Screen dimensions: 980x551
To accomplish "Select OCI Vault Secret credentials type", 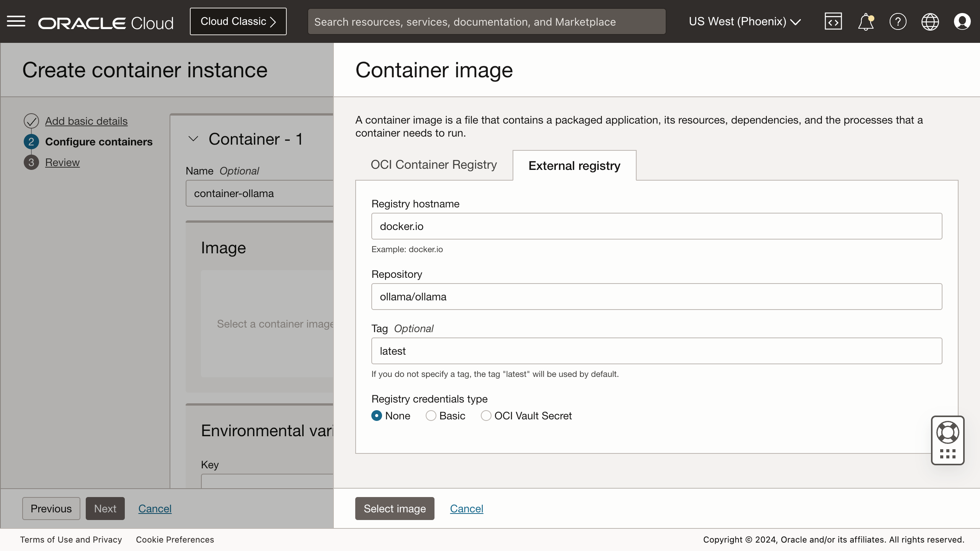I will tap(486, 416).
